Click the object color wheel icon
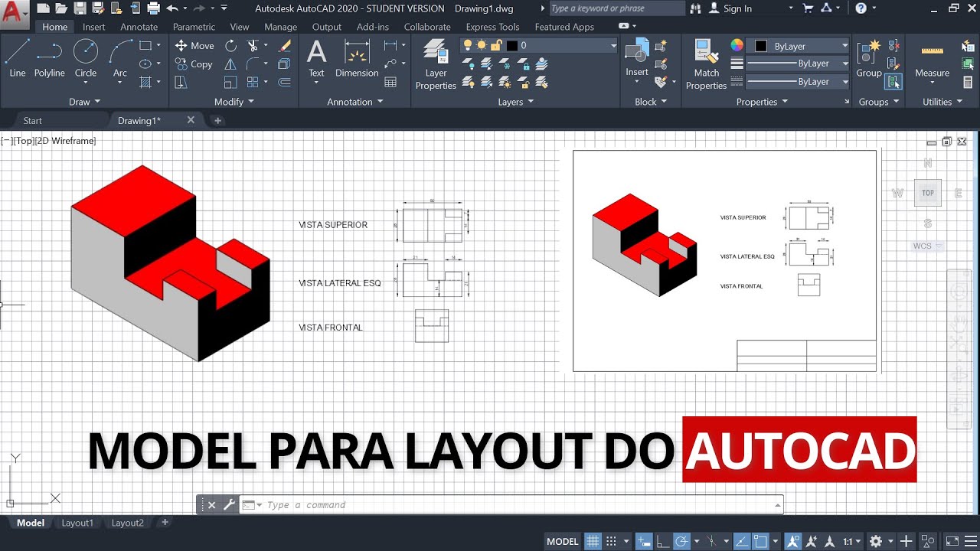This screenshot has height=551, width=980. pyautogui.click(x=737, y=46)
